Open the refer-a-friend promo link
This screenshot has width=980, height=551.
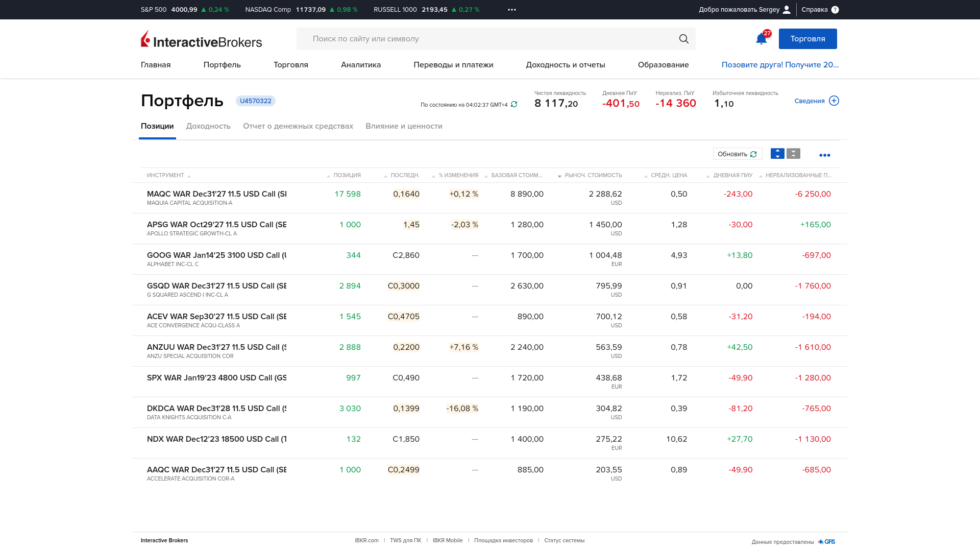[780, 65]
